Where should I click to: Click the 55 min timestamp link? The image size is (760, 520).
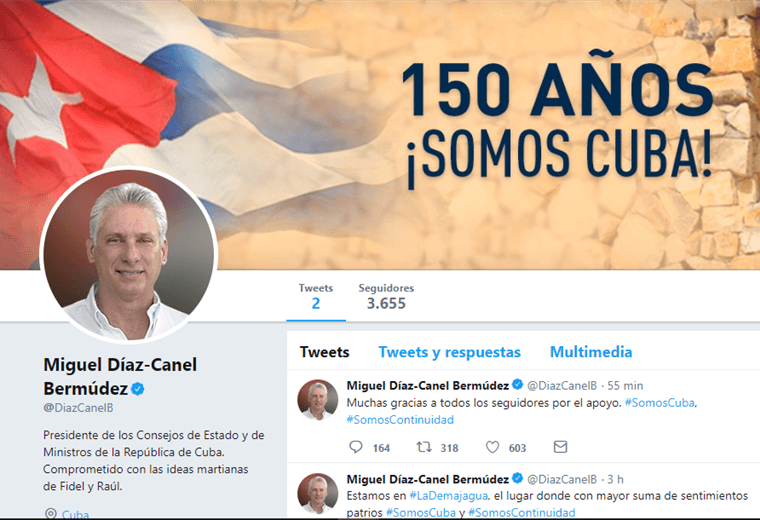click(625, 386)
